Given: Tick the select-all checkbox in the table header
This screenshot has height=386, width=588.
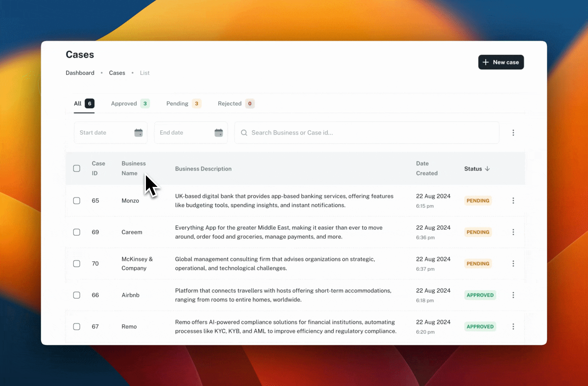Looking at the screenshot, I should click(x=77, y=168).
